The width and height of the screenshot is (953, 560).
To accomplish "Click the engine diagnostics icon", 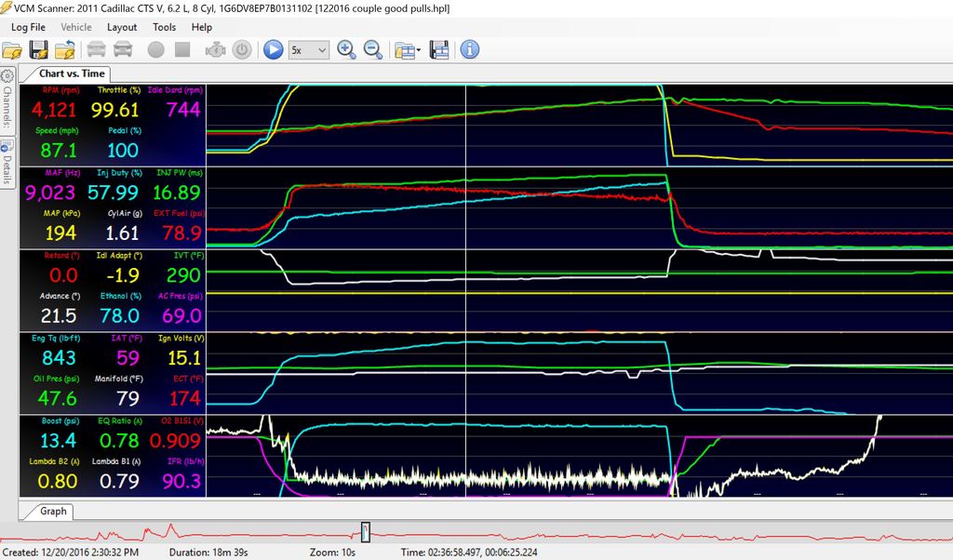I will click(215, 50).
